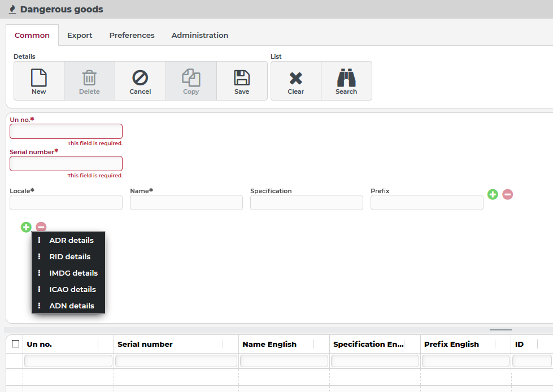Click the Name English column filter box
This screenshot has height=392, width=553.
pos(284,361)
